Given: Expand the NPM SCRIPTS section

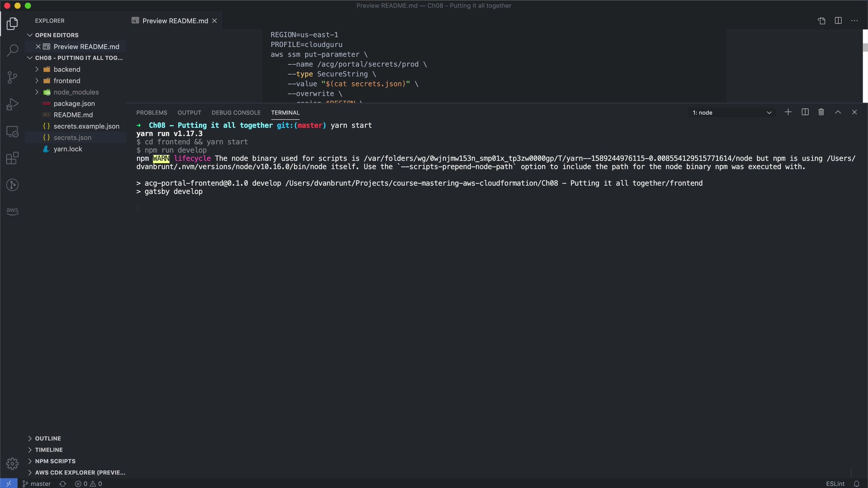Looking at the screenshot, I should [55, 461].
